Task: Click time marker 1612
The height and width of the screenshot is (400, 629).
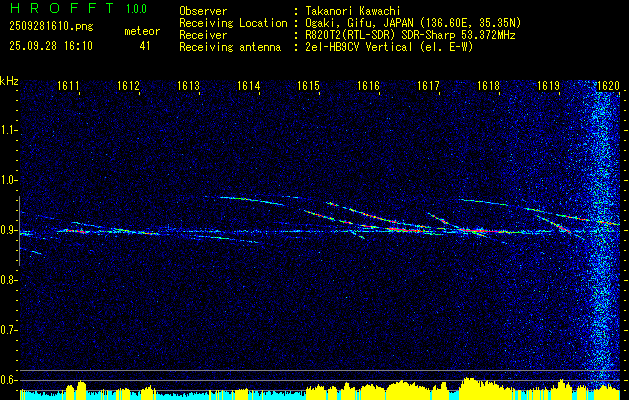Action: [128, 85]
